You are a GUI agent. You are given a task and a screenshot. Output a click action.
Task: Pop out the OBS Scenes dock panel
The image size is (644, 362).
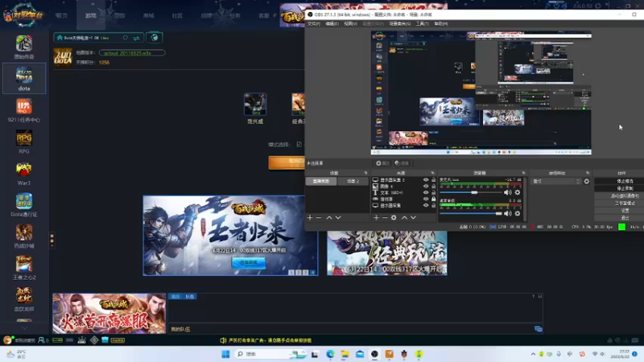coord(365,173)
